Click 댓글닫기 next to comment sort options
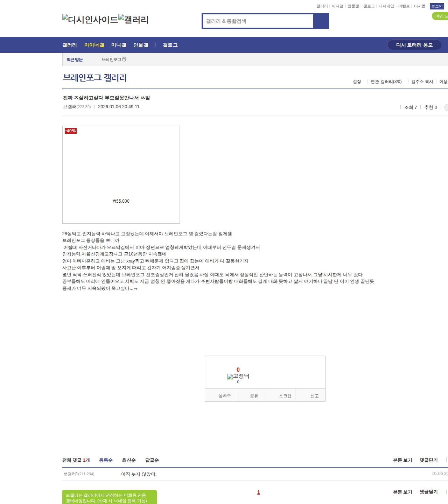 pos(429,460)
